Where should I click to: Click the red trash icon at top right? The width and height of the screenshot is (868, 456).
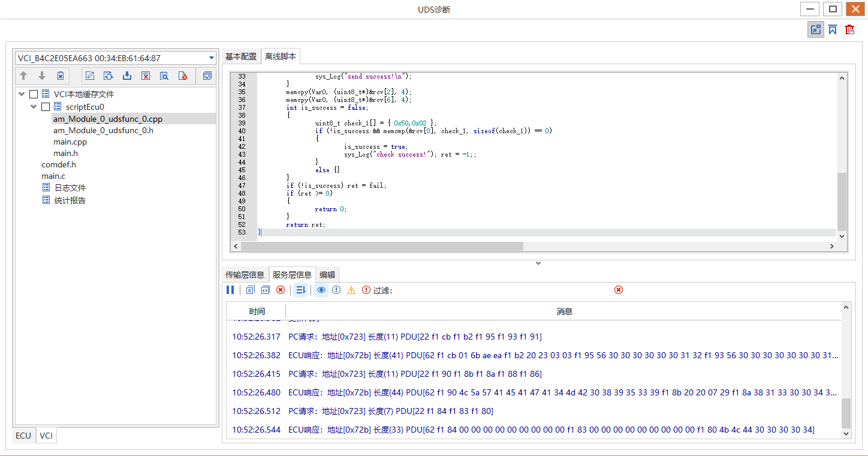[x=849, y=29]
